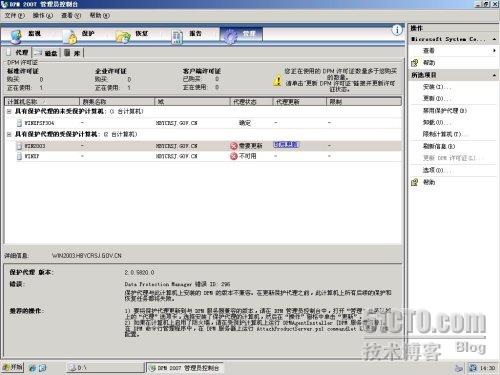The image size is (500, 375).
Task: Collapse the Microsoft System Center actions section
Action: [x=494, y=39]
